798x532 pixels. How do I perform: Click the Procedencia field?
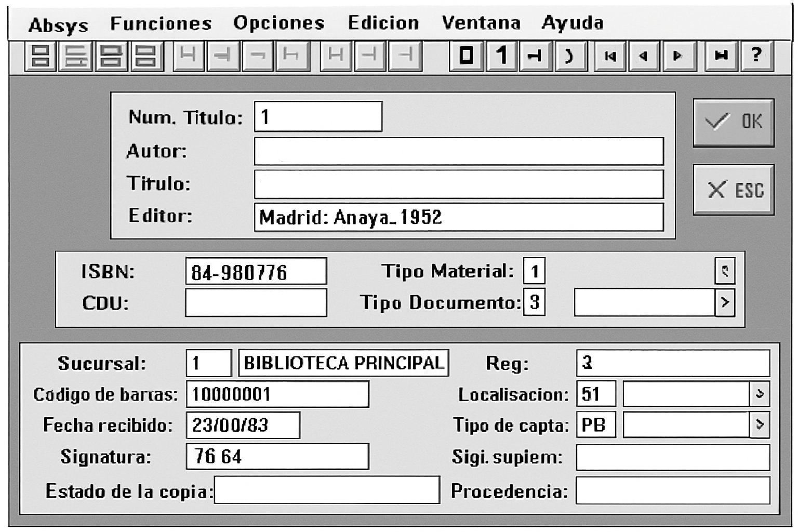673,490
